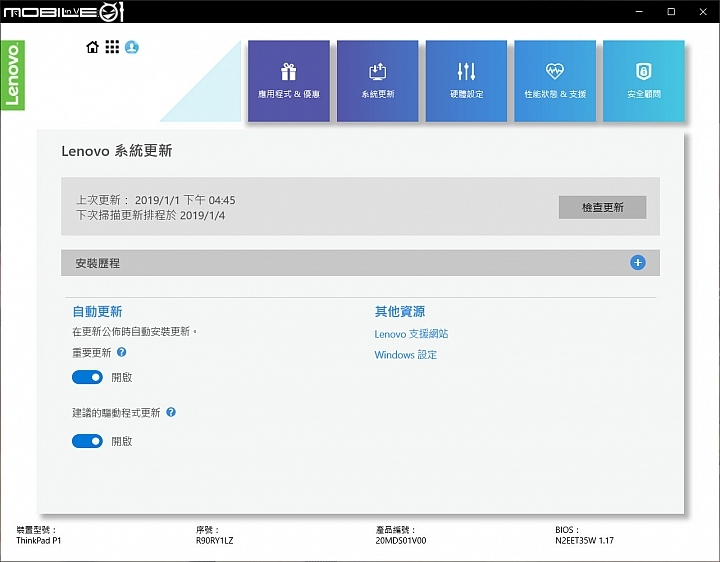
Task: Go to the home icon
Action: click(92, 47)
